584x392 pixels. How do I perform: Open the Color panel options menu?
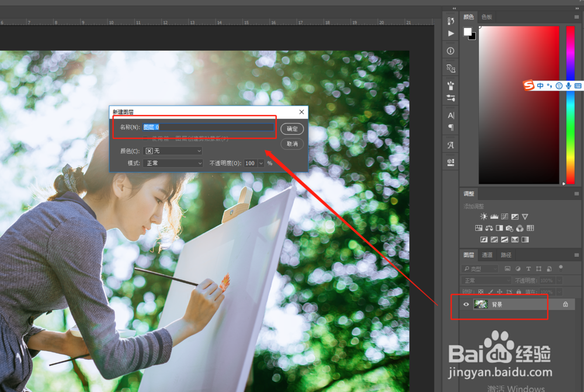click(x=576, y=17)
